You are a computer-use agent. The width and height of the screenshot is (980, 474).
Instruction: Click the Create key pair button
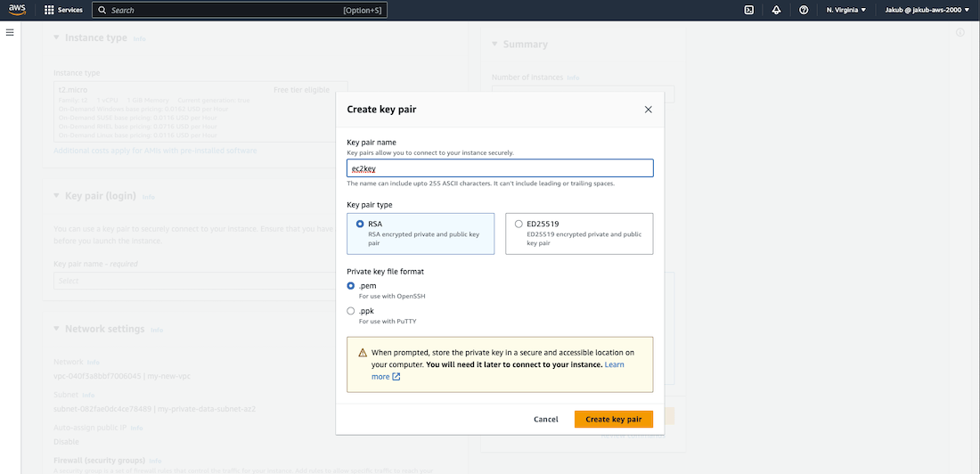613,419
